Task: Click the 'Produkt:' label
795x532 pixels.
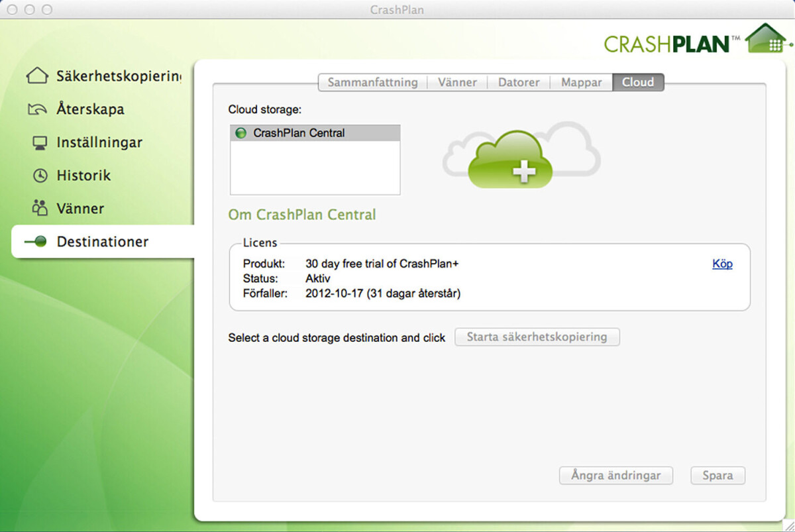Action: point(263,264)
